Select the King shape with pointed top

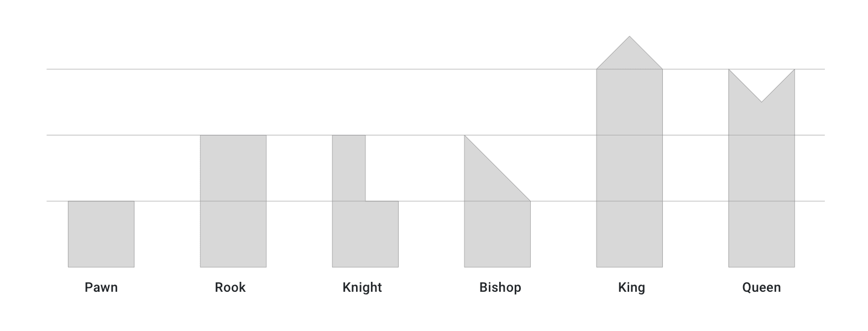[x=629, y=152]
